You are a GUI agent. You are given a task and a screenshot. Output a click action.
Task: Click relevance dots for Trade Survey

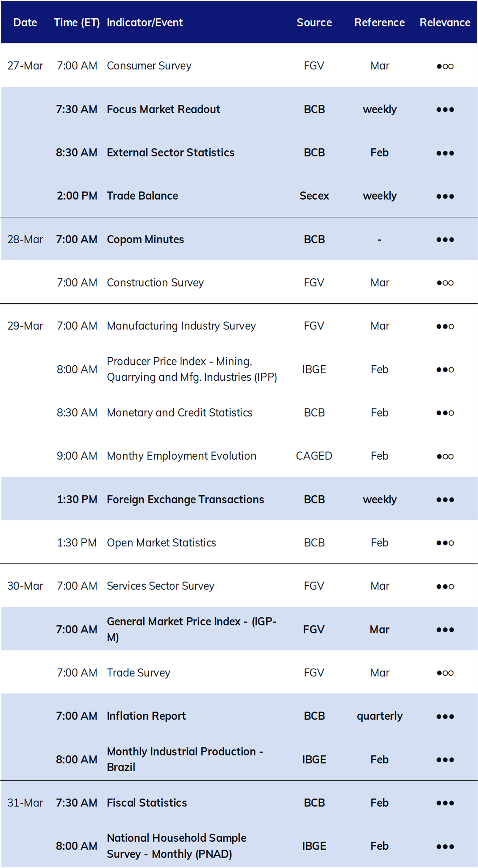[445, 673]
